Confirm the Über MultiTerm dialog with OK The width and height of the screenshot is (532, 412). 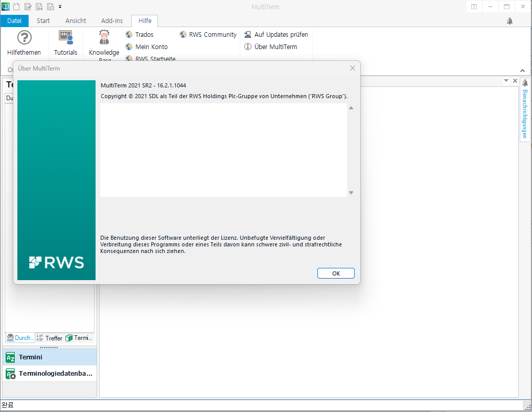[x=336, y=273]
